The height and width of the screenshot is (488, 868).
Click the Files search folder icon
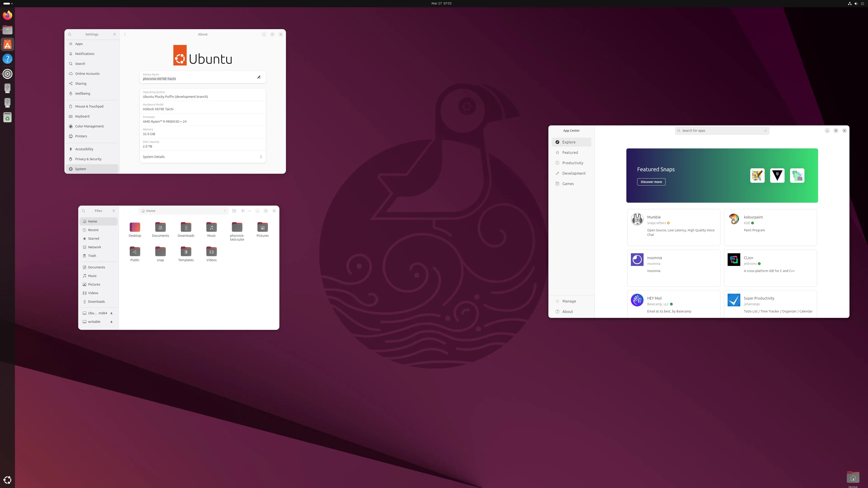click(x=234, y=211)
